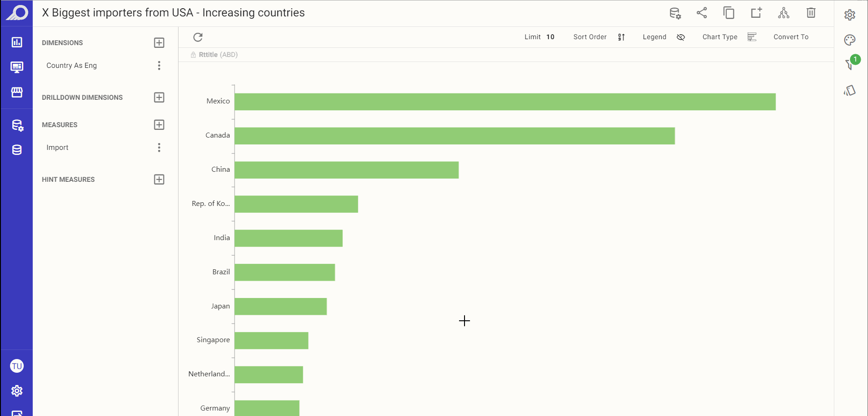Click the Canada bar in the chart

coord(454,136)
